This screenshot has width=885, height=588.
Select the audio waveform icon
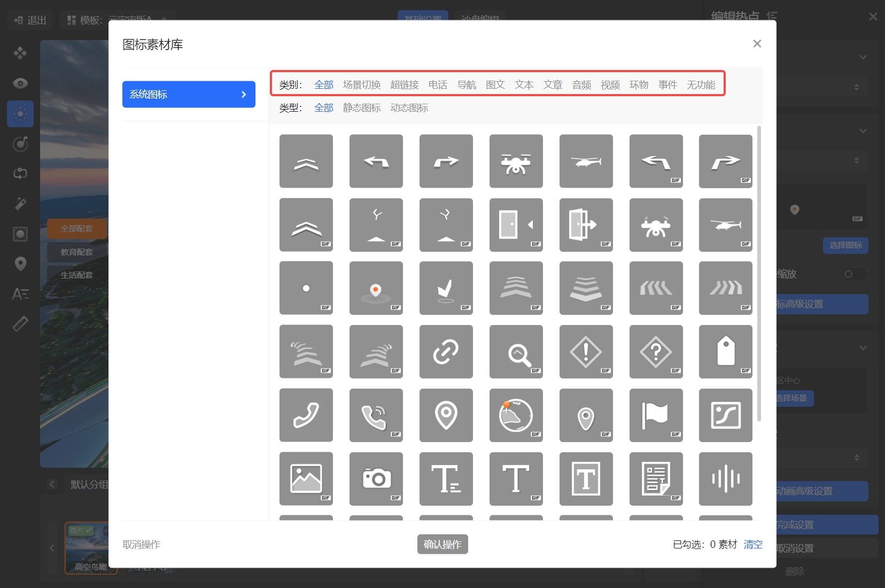pos(725,479)
